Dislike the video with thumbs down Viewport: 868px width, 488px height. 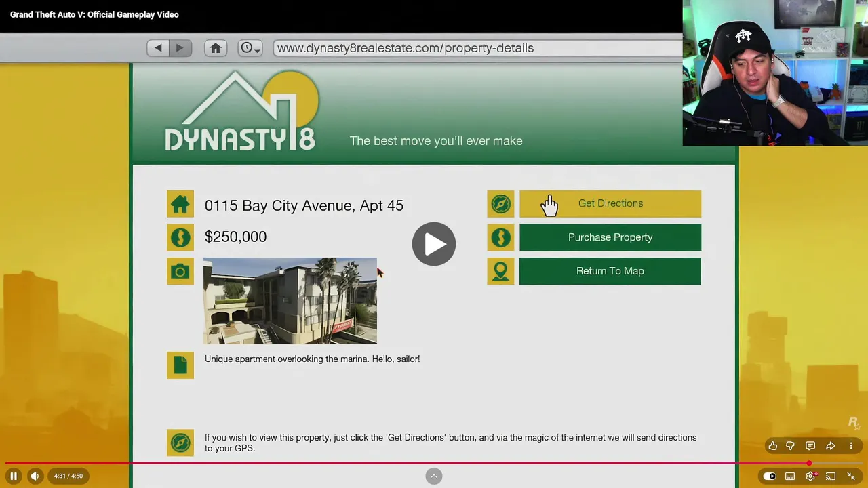click(791, 446)
